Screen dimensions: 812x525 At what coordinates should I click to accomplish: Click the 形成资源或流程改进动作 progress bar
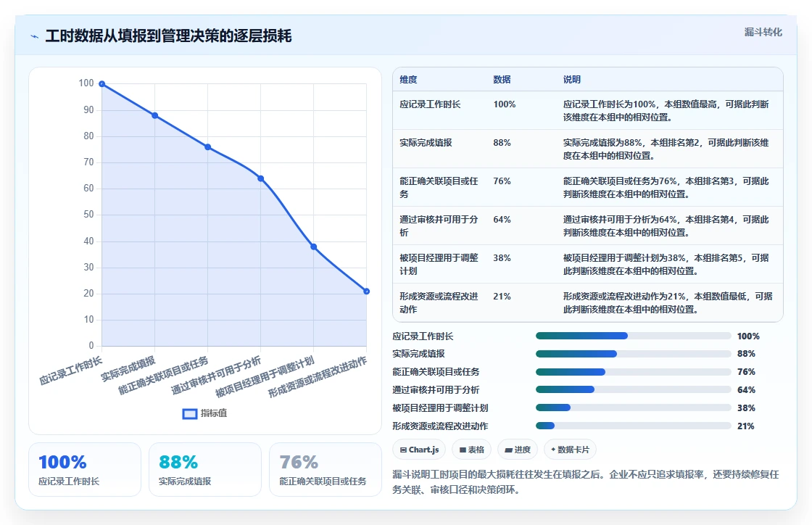(x=634, y=426)
